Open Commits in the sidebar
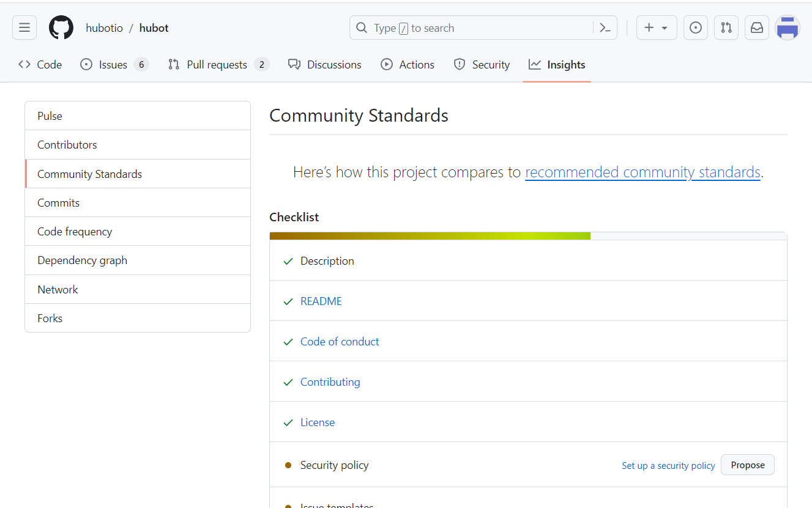Viewport: 812px width, 508px height. click(x=138, y=203)
